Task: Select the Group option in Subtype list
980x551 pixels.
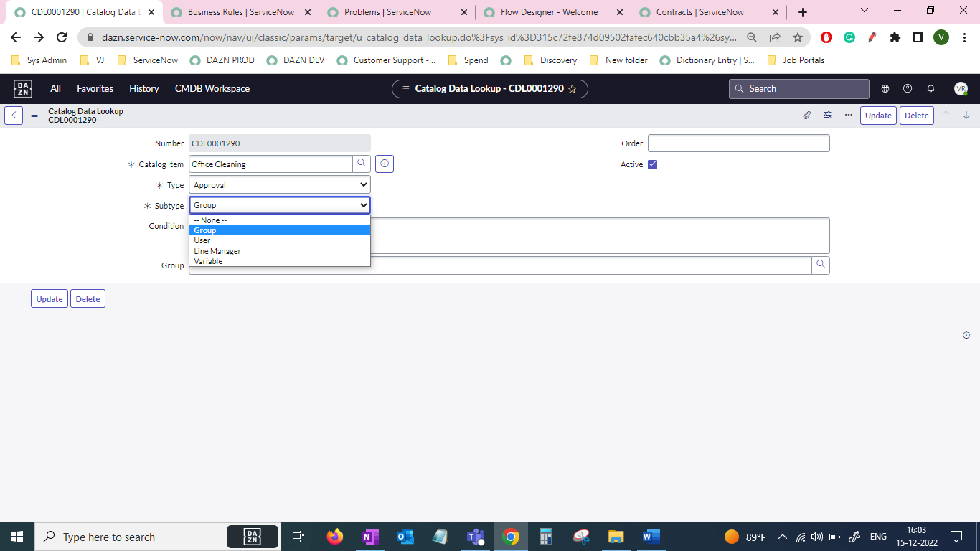Action: pos(280,230)
